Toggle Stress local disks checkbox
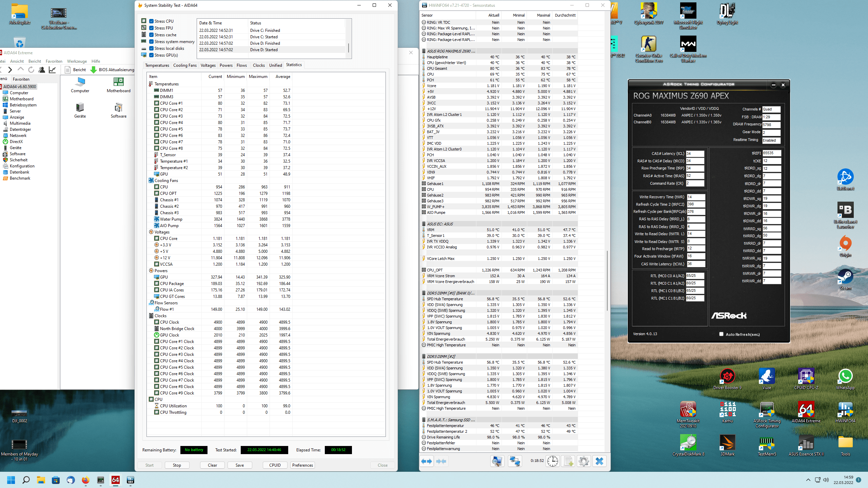The height and width of the screenshot is (488, 868). point(152,48)
